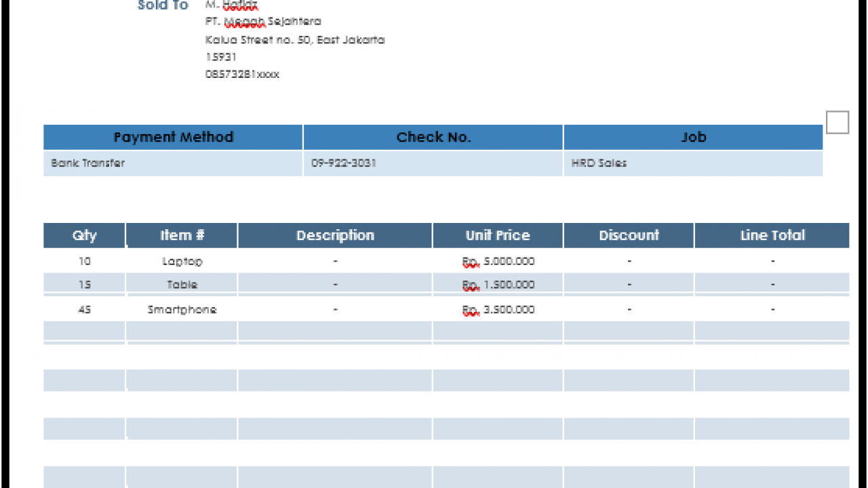Click the Item # column header
Image resolution: width=868 pixels, height=488 pixels.
point(182,235)
